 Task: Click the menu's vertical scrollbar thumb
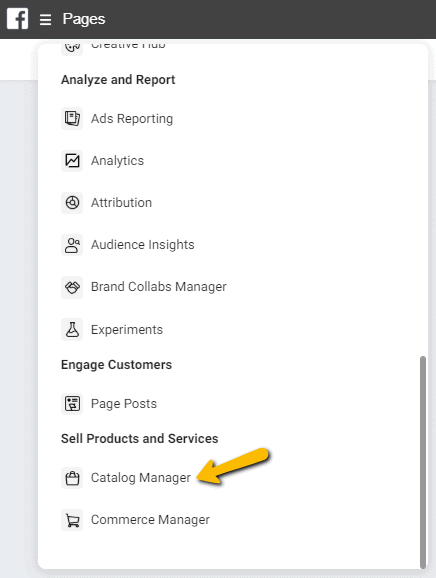click(x=423, y=462)
